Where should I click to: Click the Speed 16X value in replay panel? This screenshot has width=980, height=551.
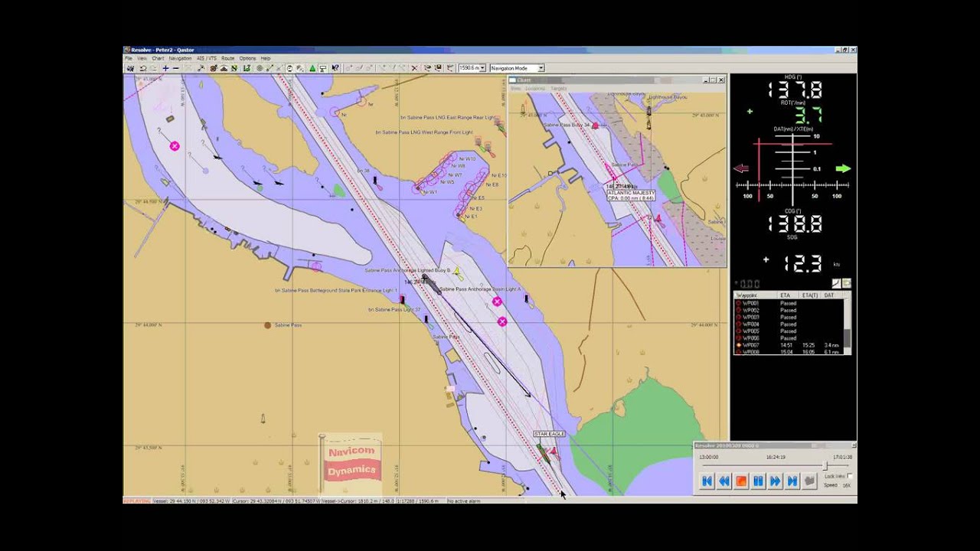[847, 485]
